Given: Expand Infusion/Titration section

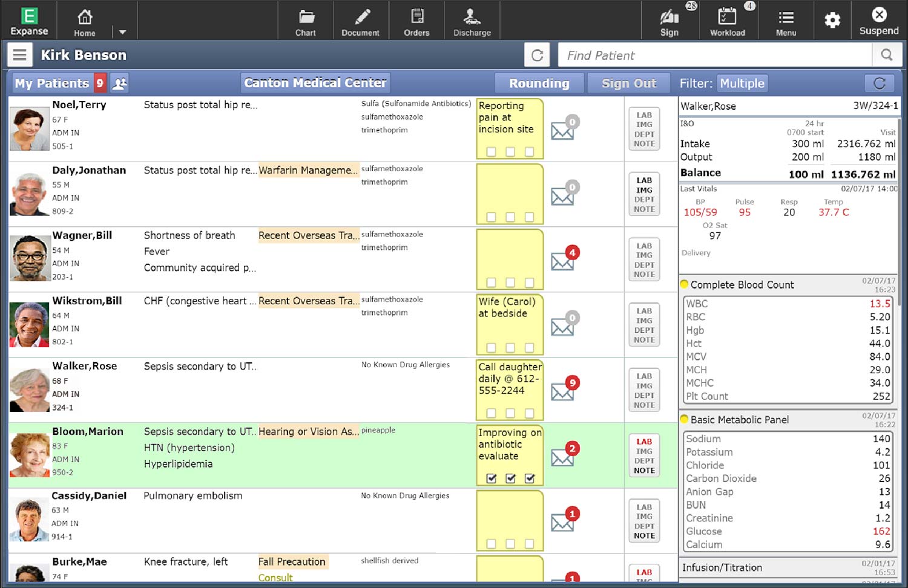Looking at the screenshot, I should 788,567.
